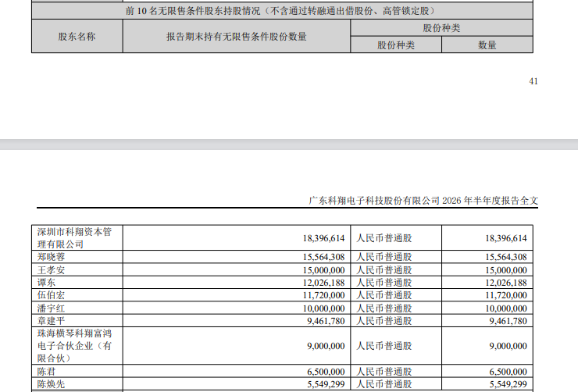Click 15,564,308 in the holdings column
The image size is (578, 392).
click(323, 257)
